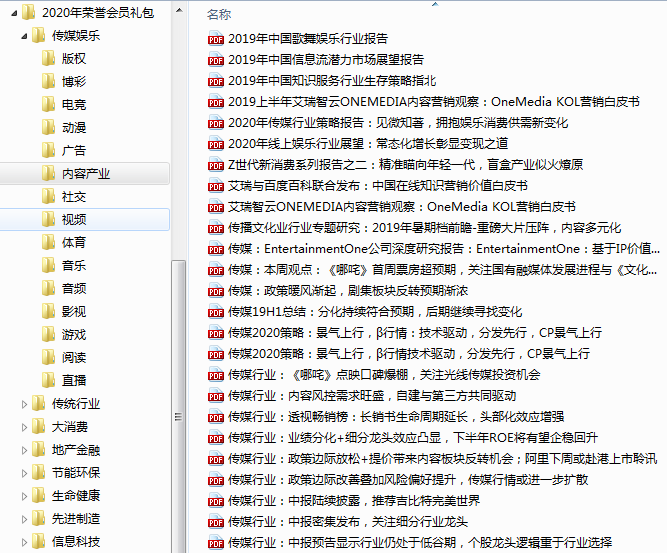The width and height of the screenshot is (667, 553).
Task: Click the 动漫 folder icon
Action: (x=48, y=127)
